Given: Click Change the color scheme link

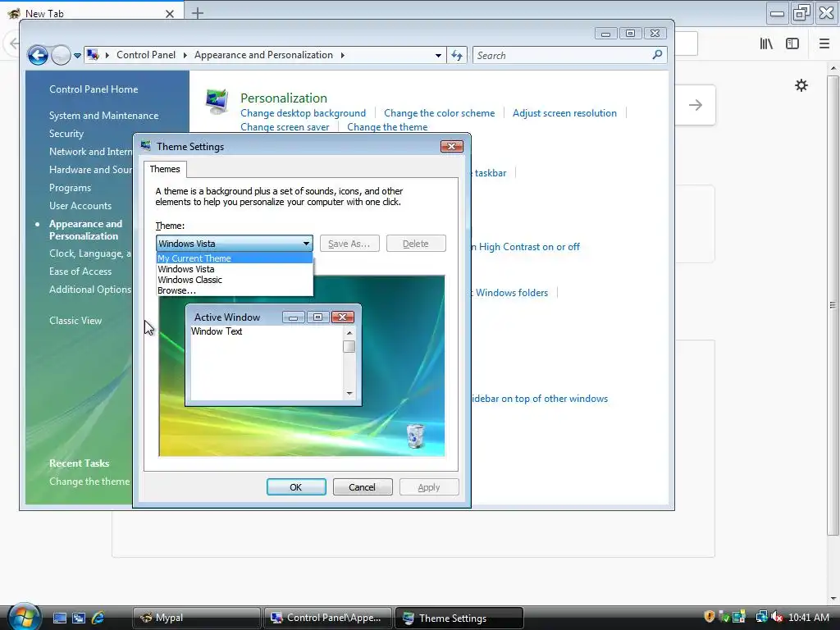Looking at the screenshot, I should 440,113.
